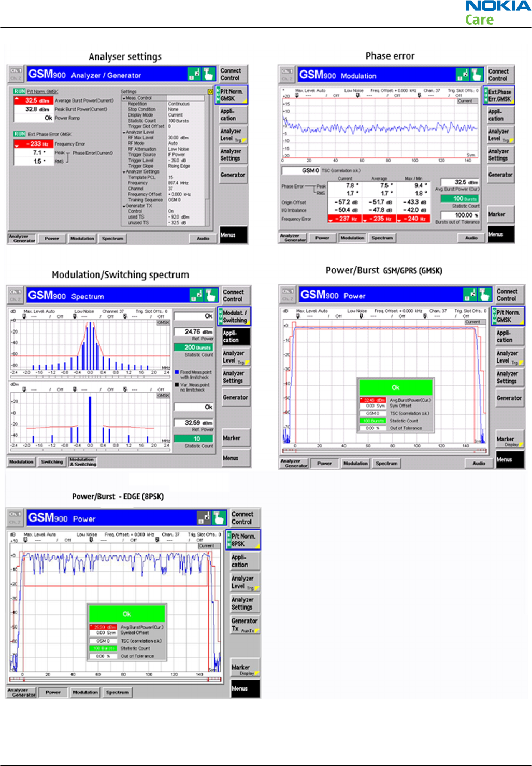
Task: Select Power hotkey tab in Analyser settings window
Action: (52, 239)
